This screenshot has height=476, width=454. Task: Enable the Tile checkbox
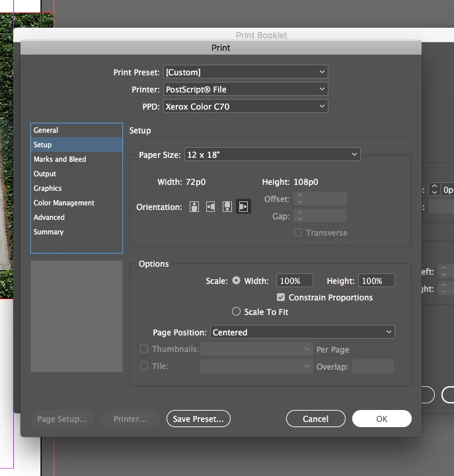(x=144, y=366)
